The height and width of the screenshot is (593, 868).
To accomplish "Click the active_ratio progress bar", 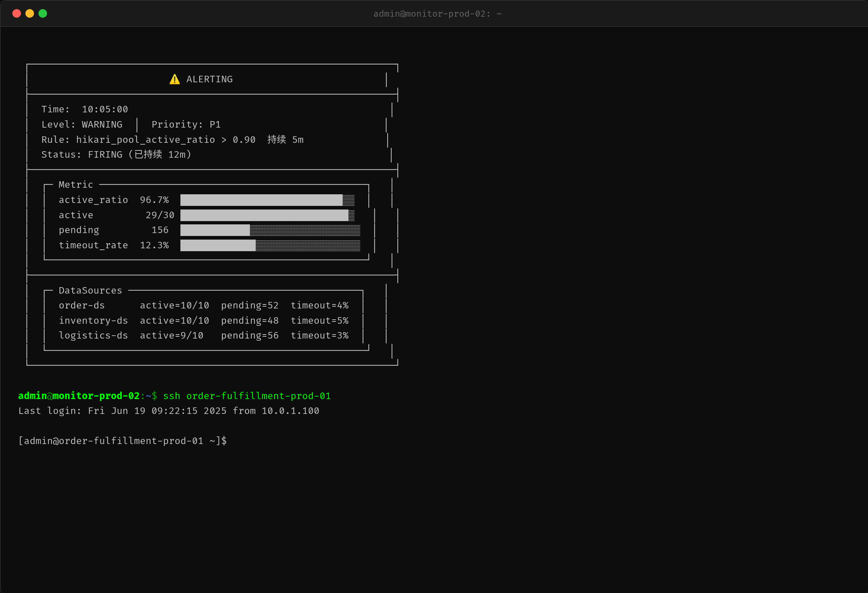I will tap(267, 200).
